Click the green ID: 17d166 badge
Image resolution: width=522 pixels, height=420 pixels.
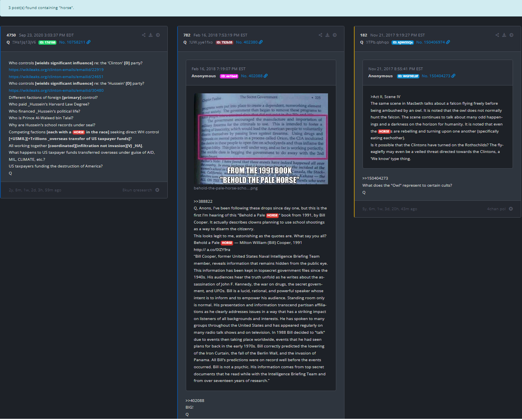[47, 42]
